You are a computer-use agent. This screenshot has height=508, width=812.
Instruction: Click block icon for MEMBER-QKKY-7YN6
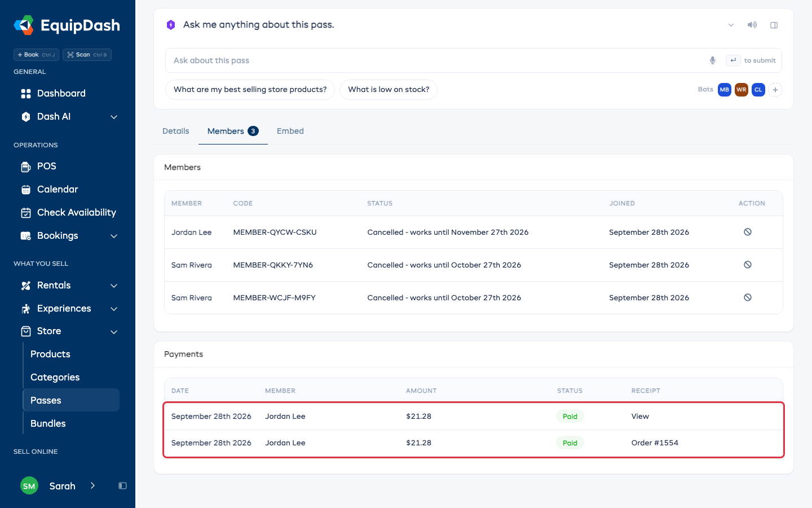click(x=748, y=265)
